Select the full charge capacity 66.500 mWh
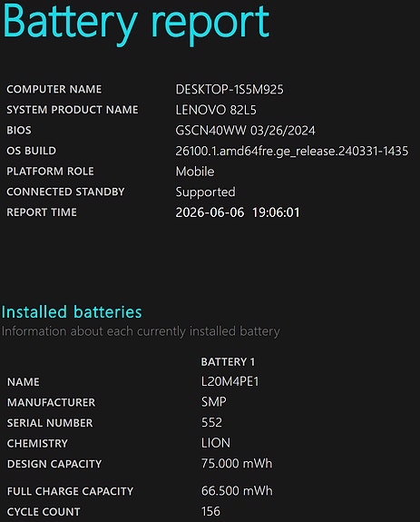Screen dimensions: 420x522 pos(237,491)
